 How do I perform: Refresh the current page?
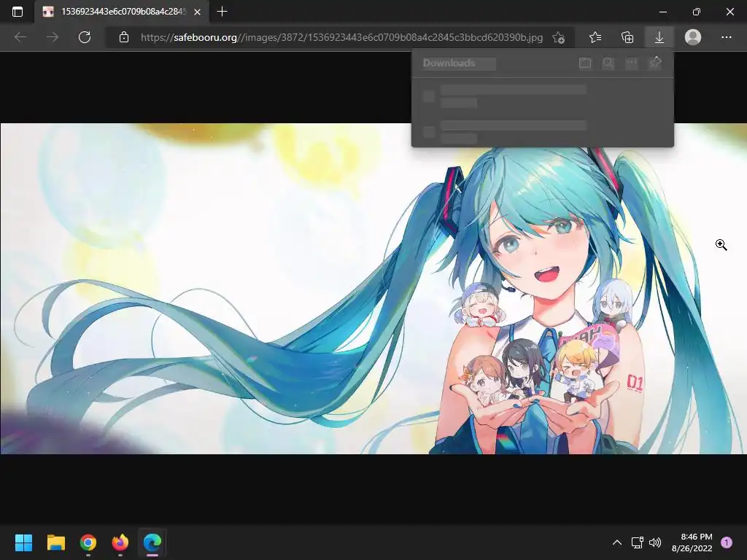tap(85, 37)
